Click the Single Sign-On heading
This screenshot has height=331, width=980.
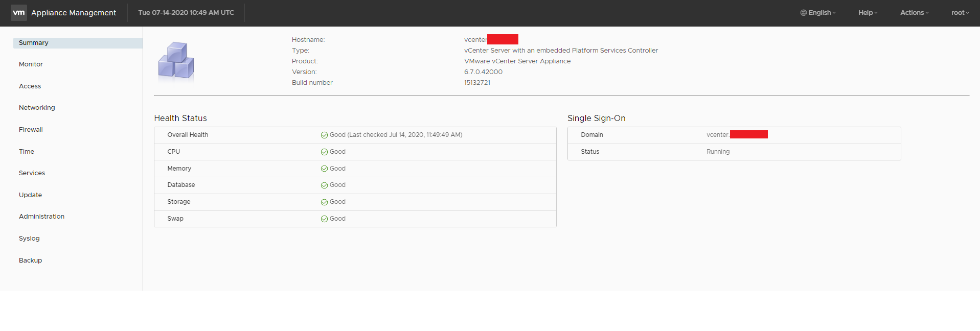coord(597,119)
